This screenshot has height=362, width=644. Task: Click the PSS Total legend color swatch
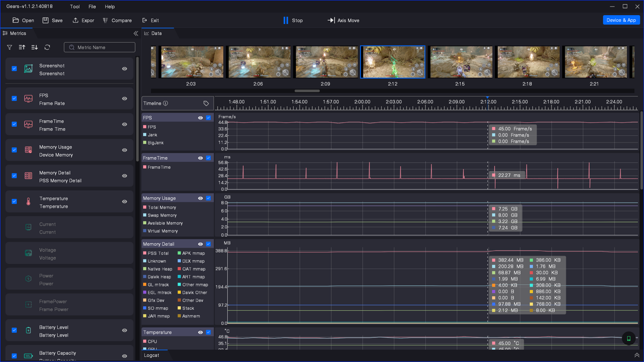coord(145,254)
